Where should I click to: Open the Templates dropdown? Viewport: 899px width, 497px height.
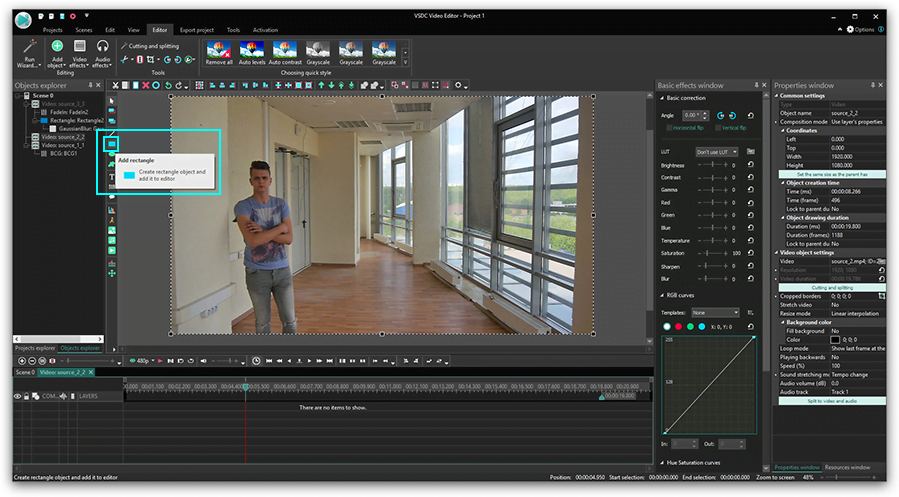[x=716, y=312]
